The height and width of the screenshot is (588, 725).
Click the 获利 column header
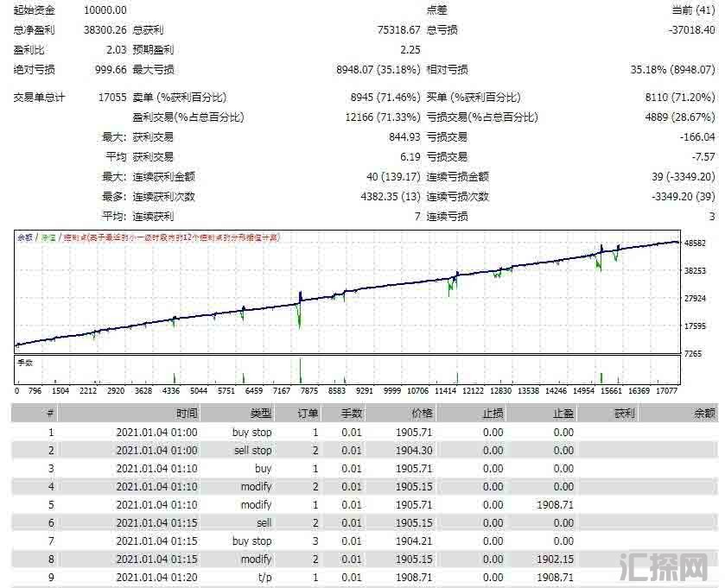(623, 414)
